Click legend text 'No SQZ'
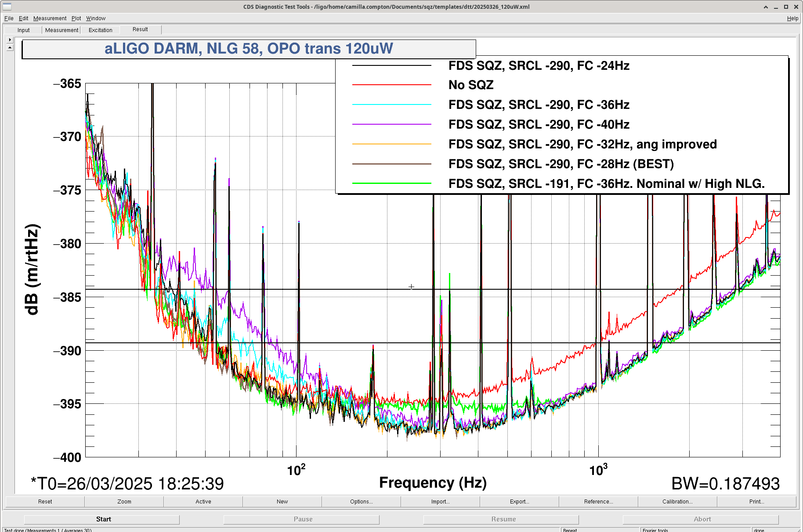The height and width of the screenshot is (532, 803). (x=471, y=85)
